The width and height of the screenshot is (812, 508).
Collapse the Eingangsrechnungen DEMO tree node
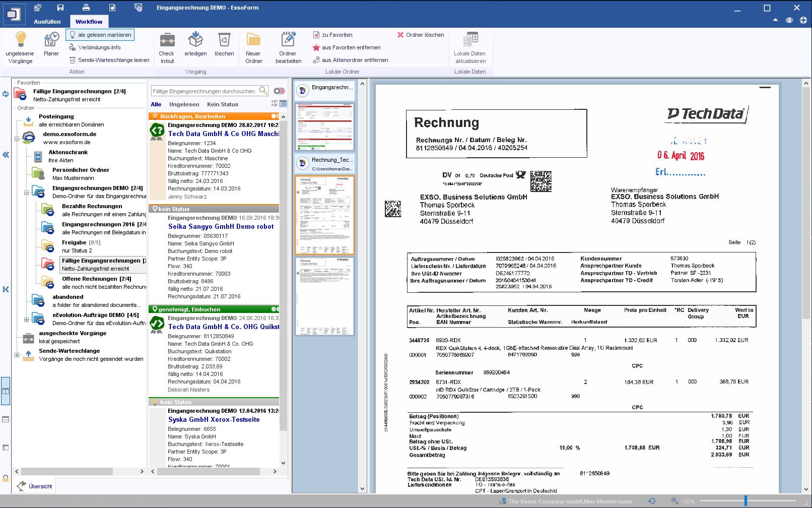point(26,193)
